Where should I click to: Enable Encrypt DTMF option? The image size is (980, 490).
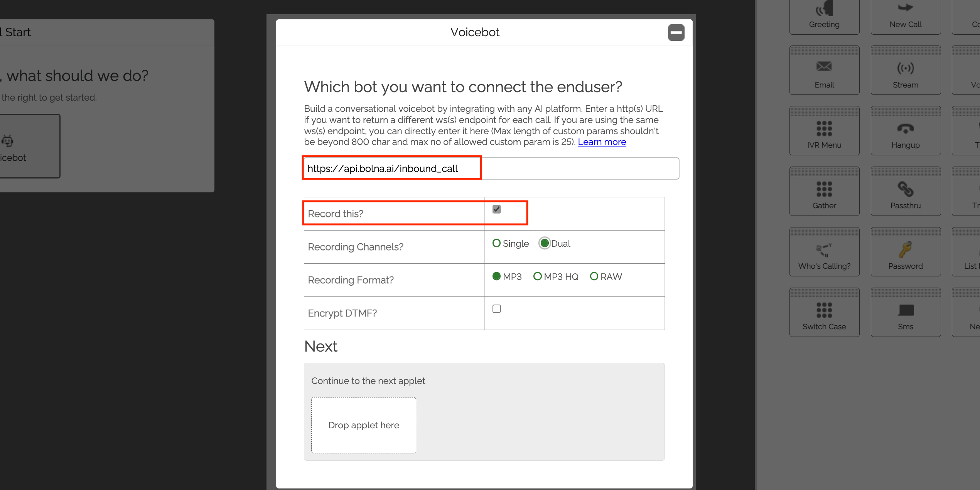tap(497, 308)
